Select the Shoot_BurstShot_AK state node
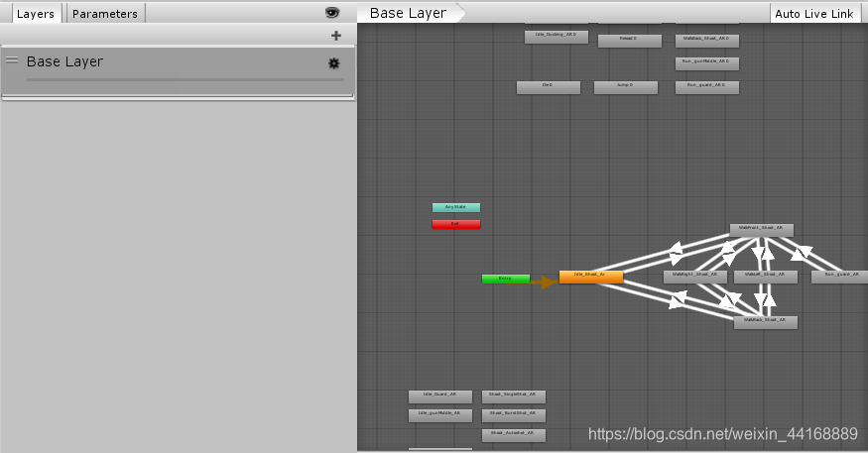 pyautogui.click(x=514, y=414)
